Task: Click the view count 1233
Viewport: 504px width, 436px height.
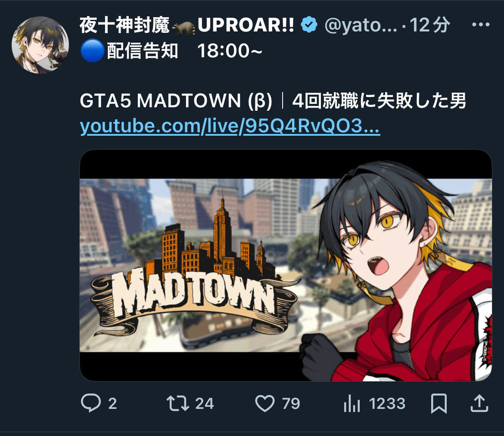Action: [x=387, y=404]
